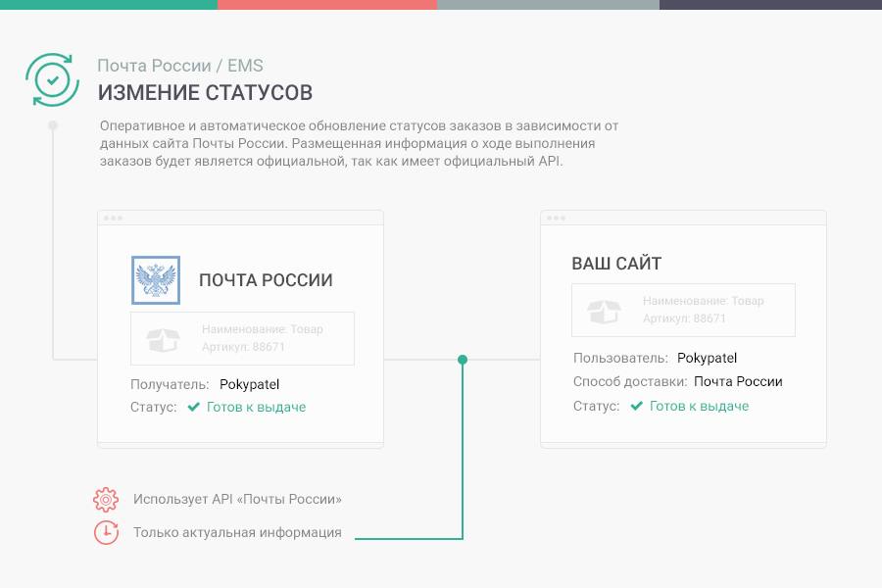Select the checkmark icon in the ВАШ САЙТ status
The height and width of the screenshot is (588, 882).
(x=635, y=405)
